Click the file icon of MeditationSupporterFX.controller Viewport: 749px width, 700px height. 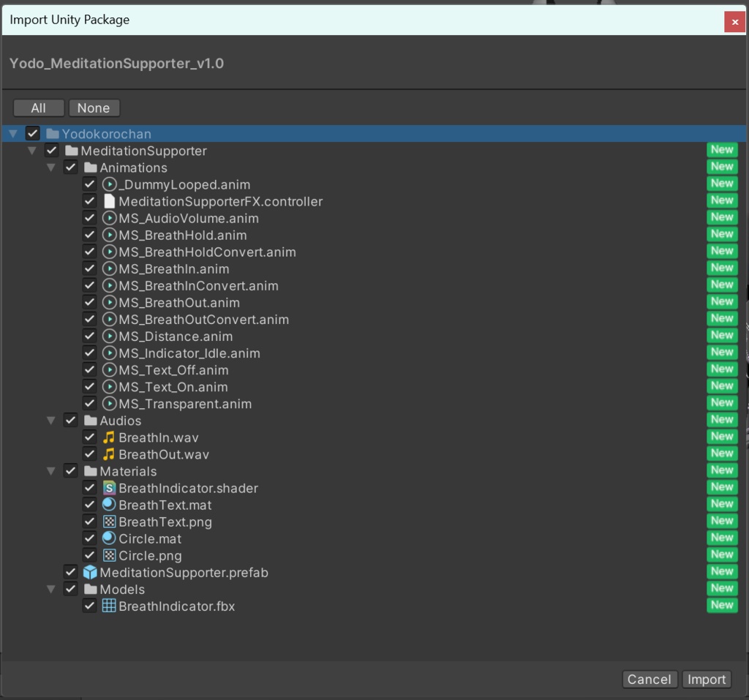coord(110,201)
